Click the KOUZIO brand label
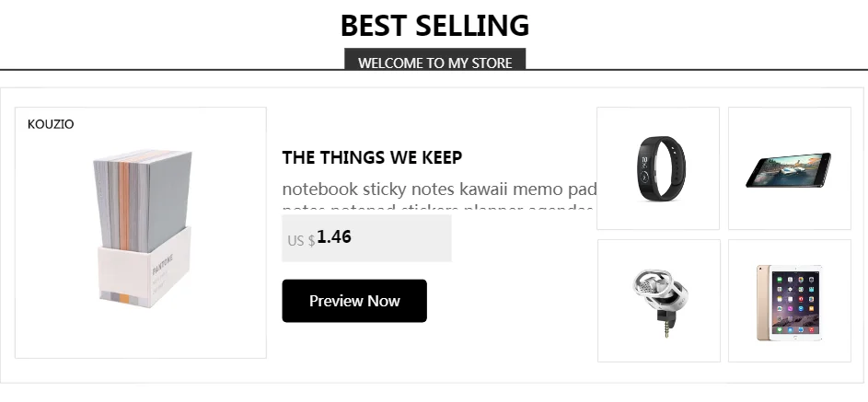The width and height of the screenshot is (868, 402). coord(51,124)
